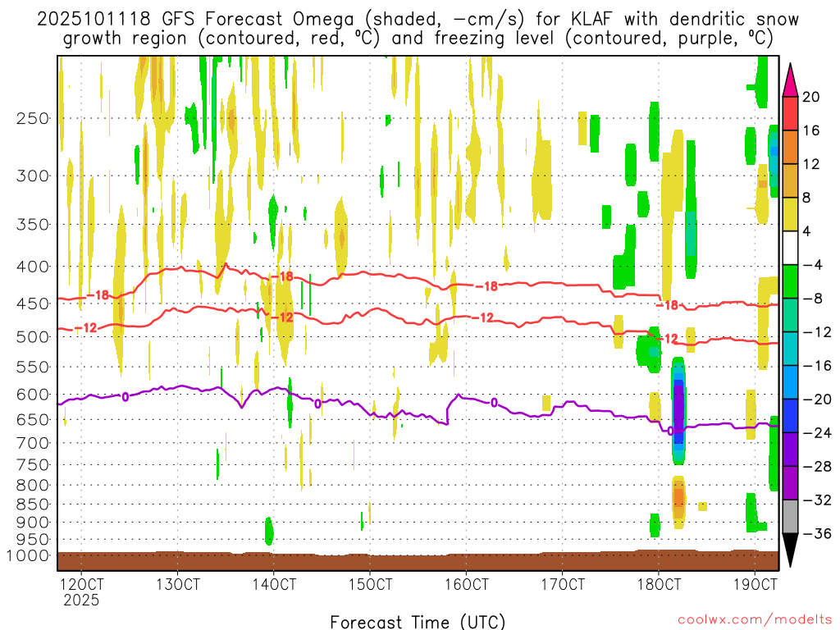Click the 500 pressure level label
840x630 pixels.
[33, 337]
